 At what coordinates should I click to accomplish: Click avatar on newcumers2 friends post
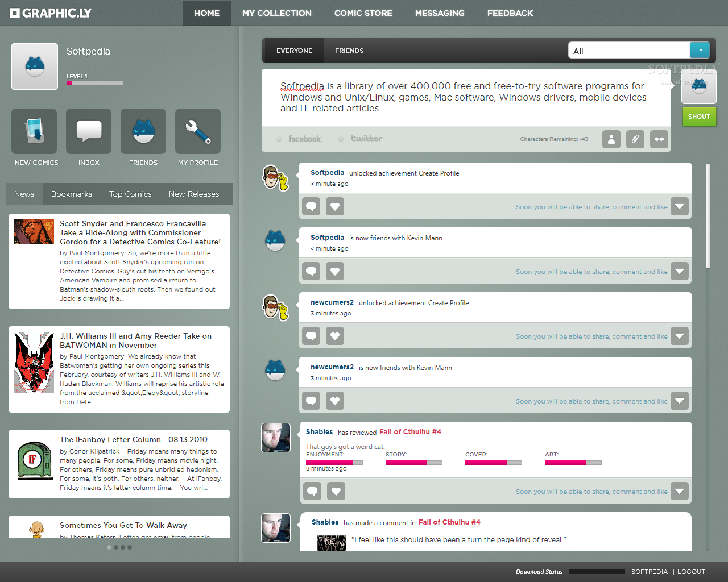(x=275, y=371)
